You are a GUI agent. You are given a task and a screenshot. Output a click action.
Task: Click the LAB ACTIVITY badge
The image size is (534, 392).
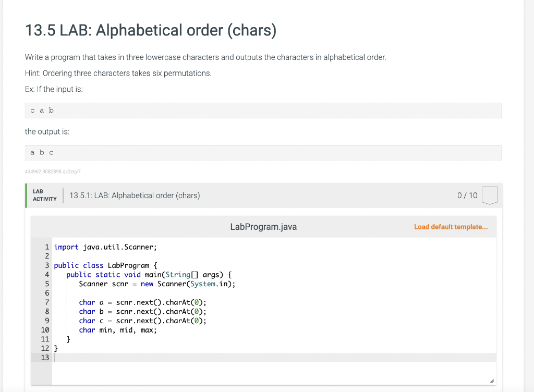click(44, 195)
